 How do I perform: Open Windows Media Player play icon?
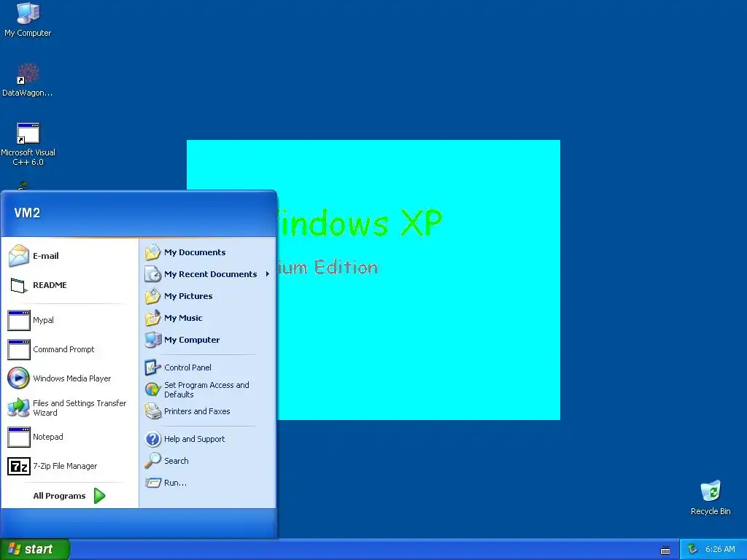(x=18, y=378)
